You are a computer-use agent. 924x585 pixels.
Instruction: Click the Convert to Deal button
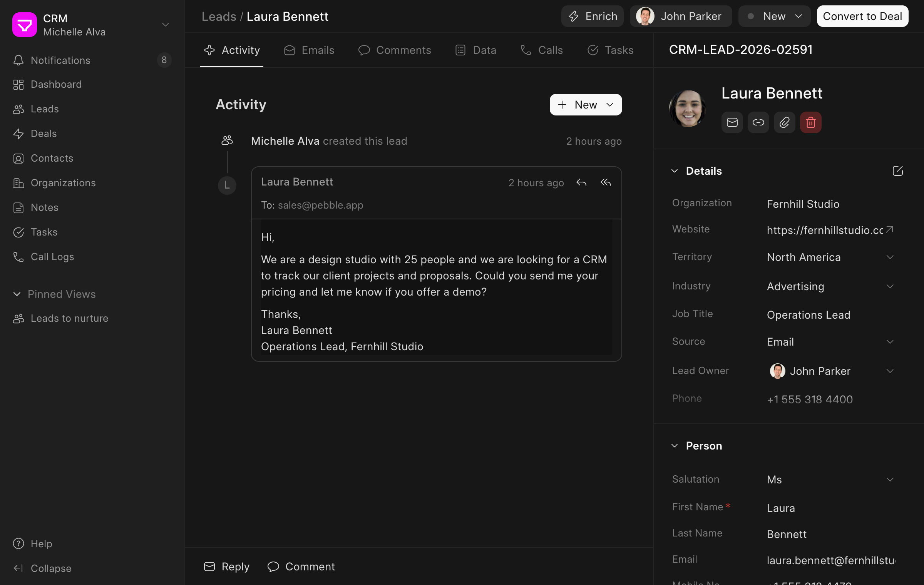(x=862, y=16)
